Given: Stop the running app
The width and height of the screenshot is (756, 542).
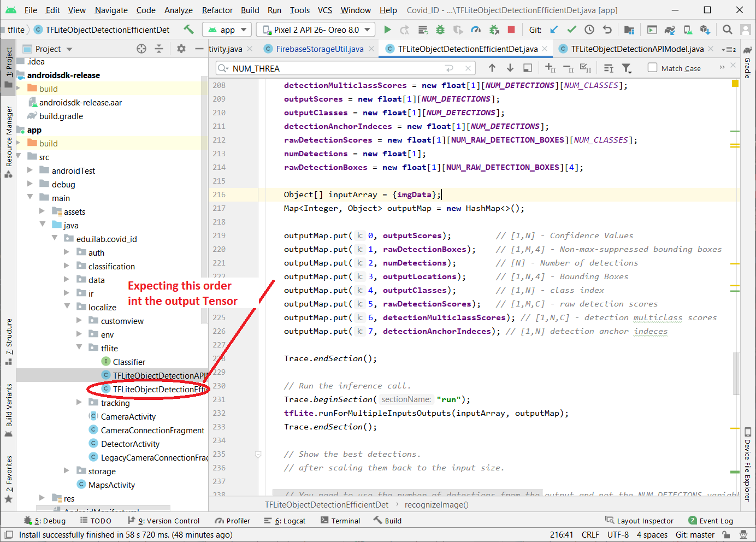Looking at the screenshot, I should [511, 30].
